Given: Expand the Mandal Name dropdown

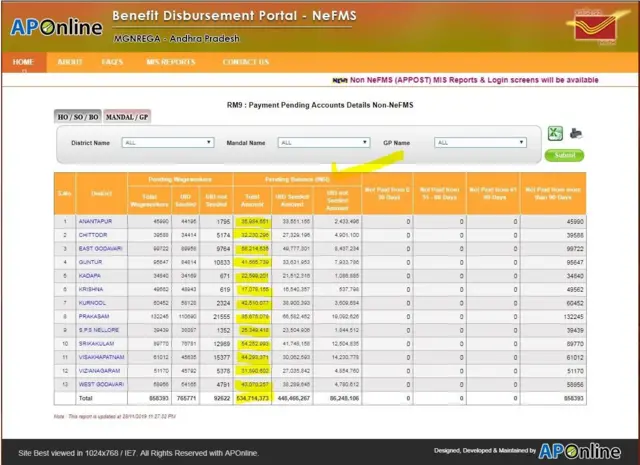Looking at the screenshot, I should (322, 143).
